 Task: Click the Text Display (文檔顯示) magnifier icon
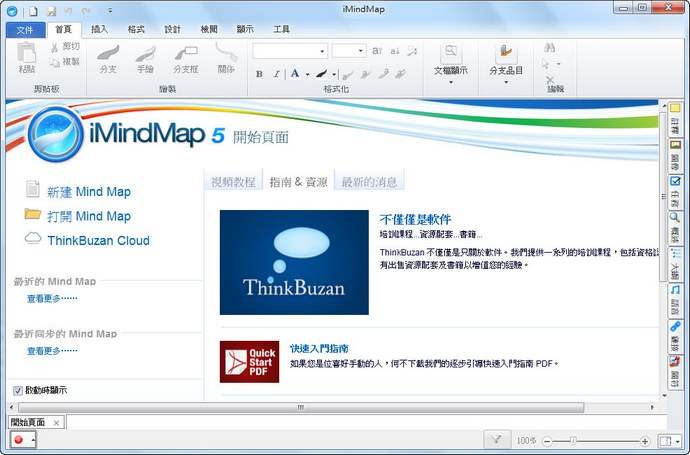point(451,53)
